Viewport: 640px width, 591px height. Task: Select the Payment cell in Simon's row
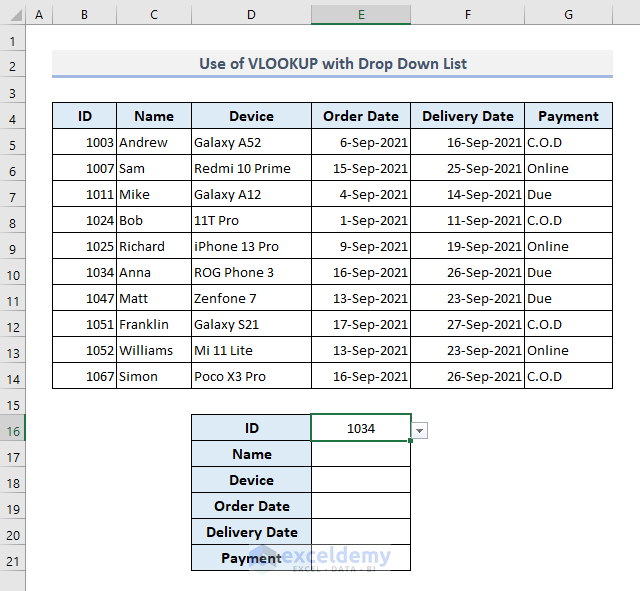569,376
